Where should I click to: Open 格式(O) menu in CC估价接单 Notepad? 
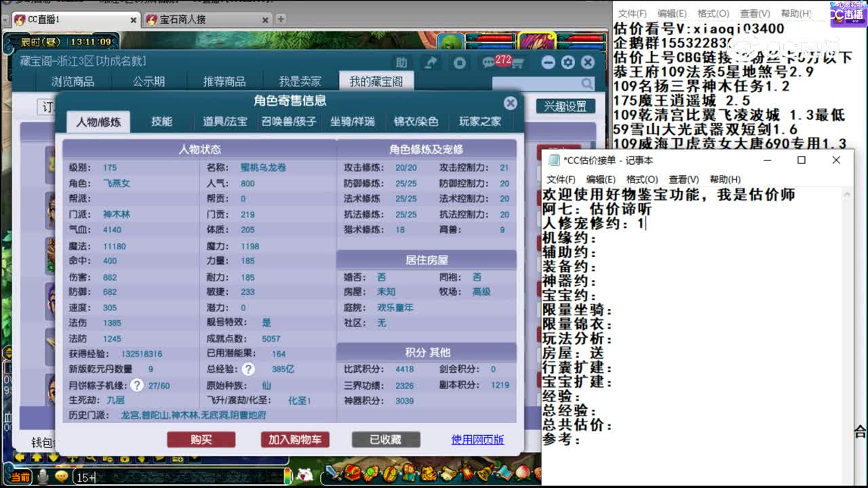(642, 179)
